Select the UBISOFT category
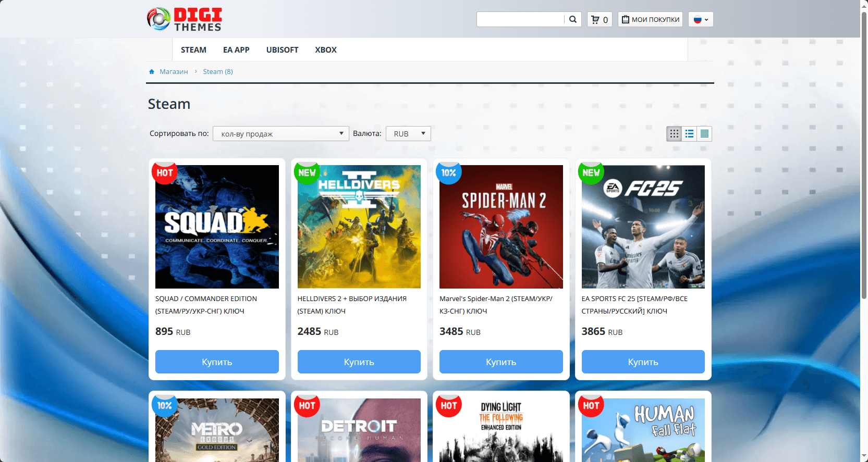 click(282, 50)
